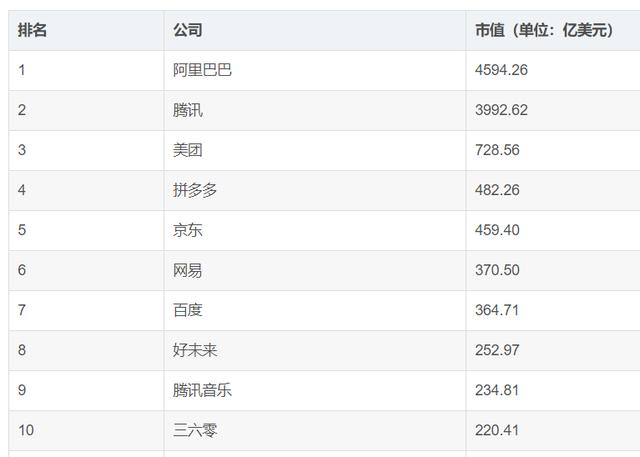Click market value 220.41
Screen dimensions: 640x457
click(497, 430)
